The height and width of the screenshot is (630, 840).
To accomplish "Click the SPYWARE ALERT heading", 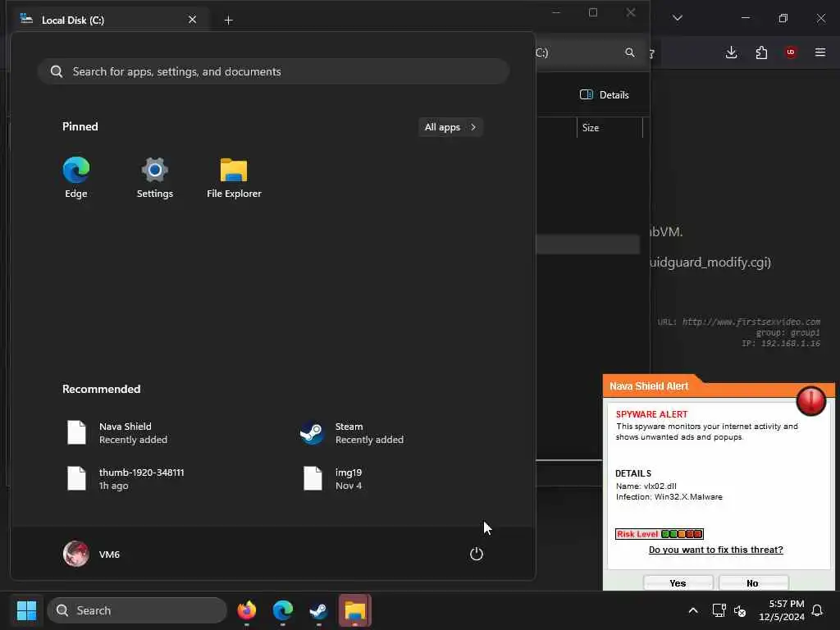I will pos(651,414).
